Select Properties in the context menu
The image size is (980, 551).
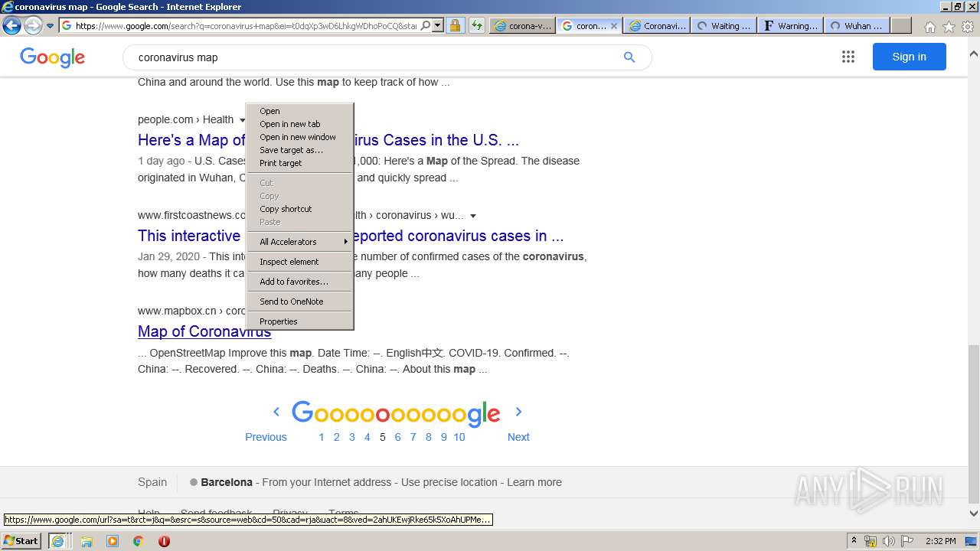click(299, 321)
